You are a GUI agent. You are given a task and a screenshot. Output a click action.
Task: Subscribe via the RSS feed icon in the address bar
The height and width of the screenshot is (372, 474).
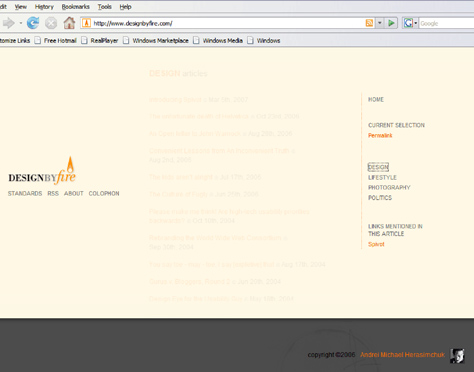[x=369, y=23]
